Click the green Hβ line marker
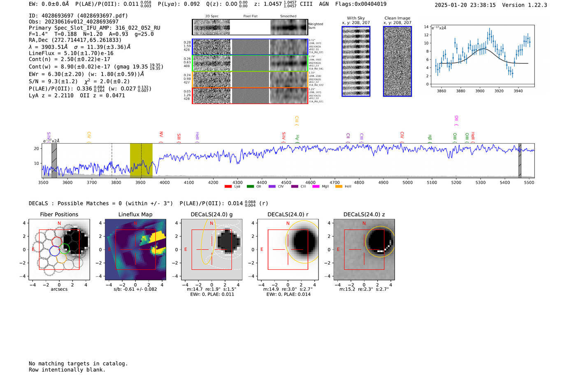 [430, 138]
